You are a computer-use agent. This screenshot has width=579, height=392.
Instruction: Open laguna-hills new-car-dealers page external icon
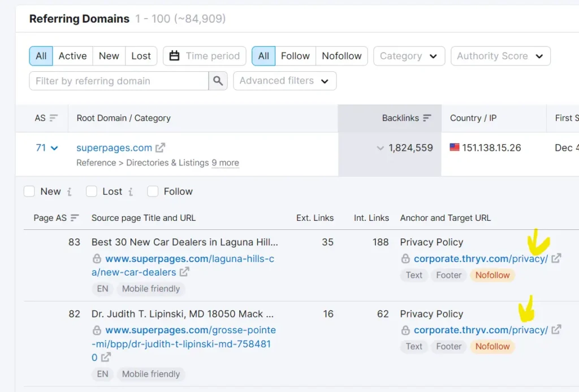pos(184,272)
